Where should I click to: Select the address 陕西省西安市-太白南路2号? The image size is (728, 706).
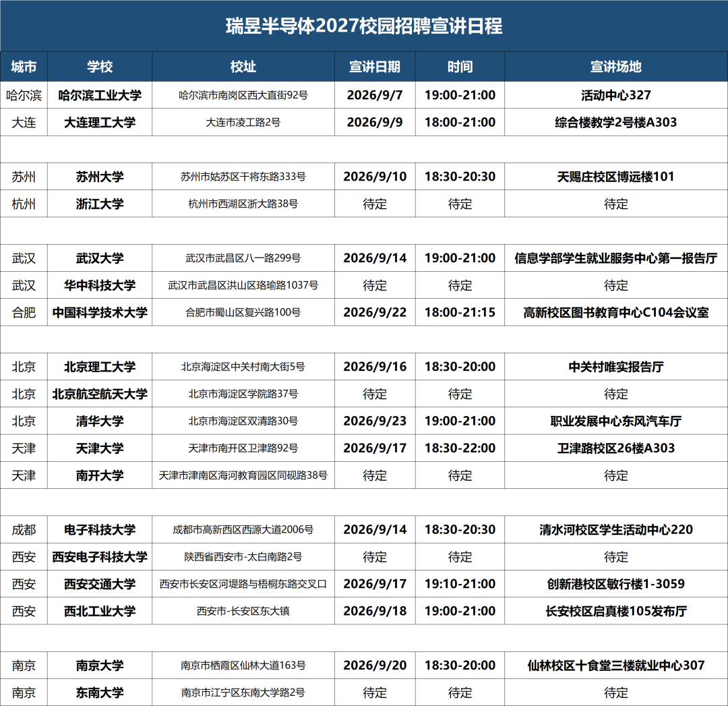243,558
